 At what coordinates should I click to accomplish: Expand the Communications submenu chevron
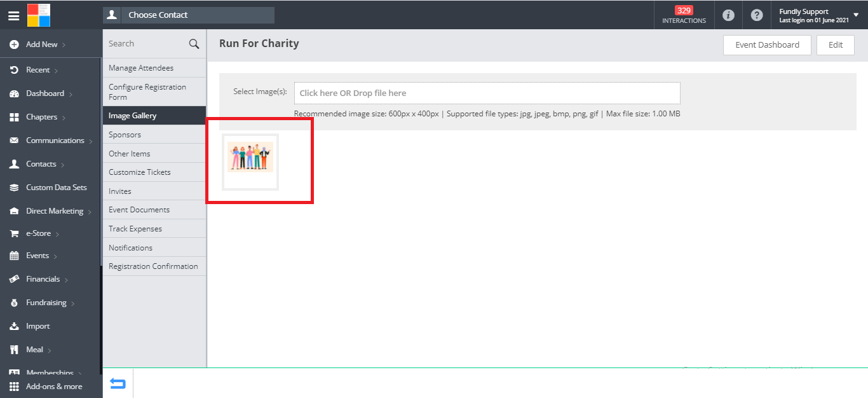(x=91, y=141)
